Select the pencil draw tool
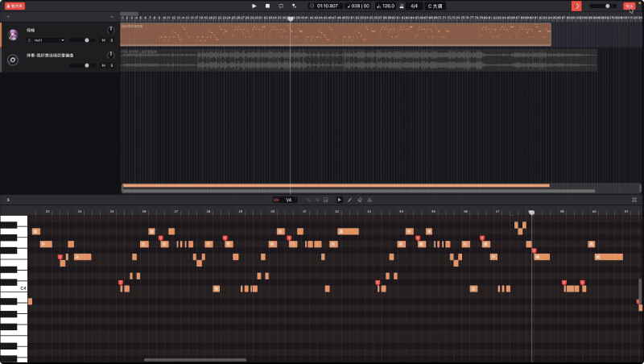 click(349, 200)
